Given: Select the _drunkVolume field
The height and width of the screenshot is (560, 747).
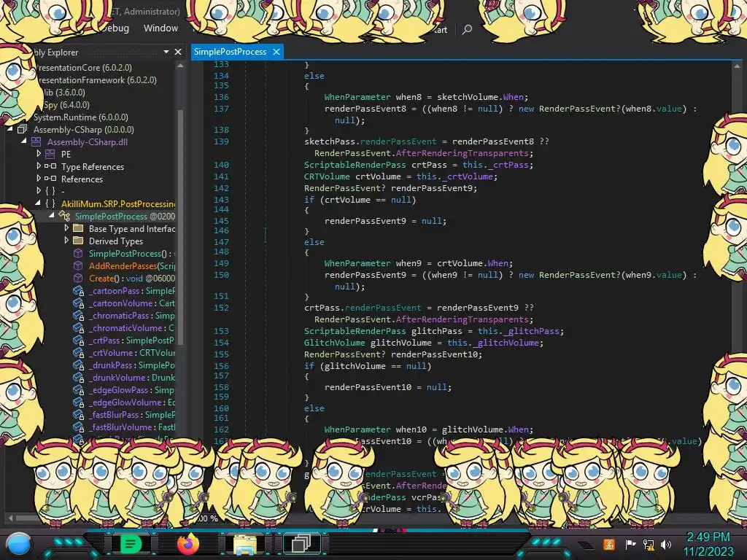Looking at the screenshot, I should [x=131, y=377].
